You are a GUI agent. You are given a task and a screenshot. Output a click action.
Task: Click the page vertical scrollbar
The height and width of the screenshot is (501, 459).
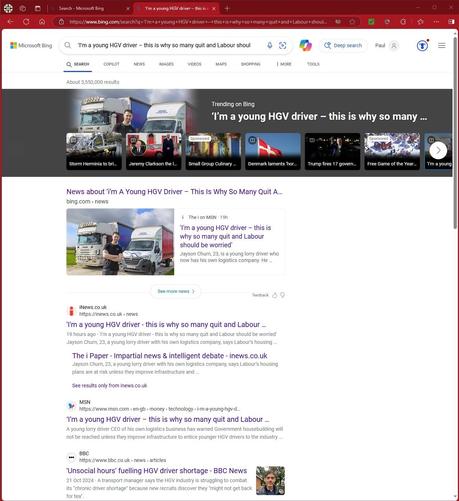(455, 133)
